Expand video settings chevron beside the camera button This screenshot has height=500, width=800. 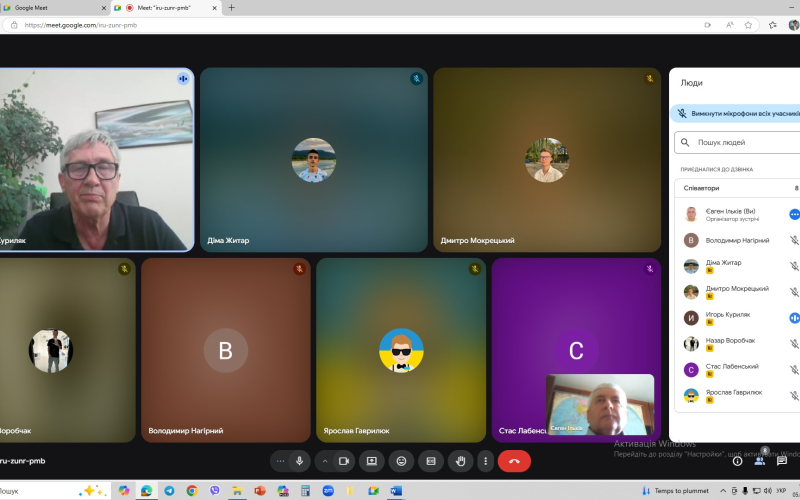(325, 461)
